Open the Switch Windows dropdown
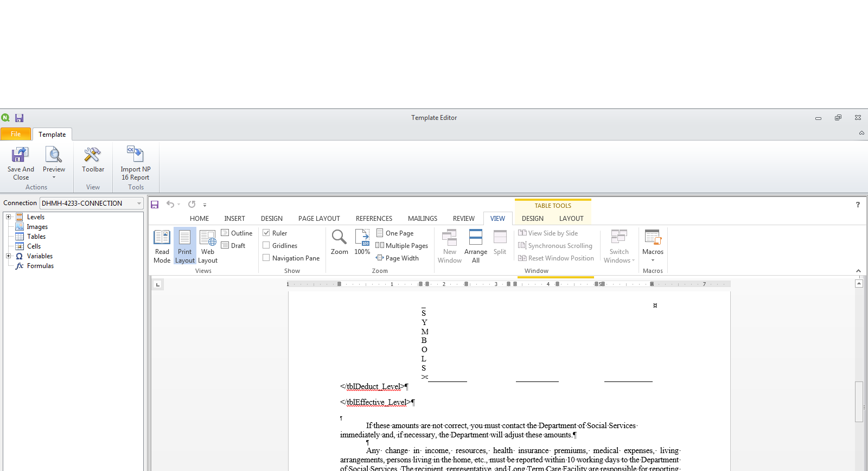868x471 pixels. [x=619, y=246]
